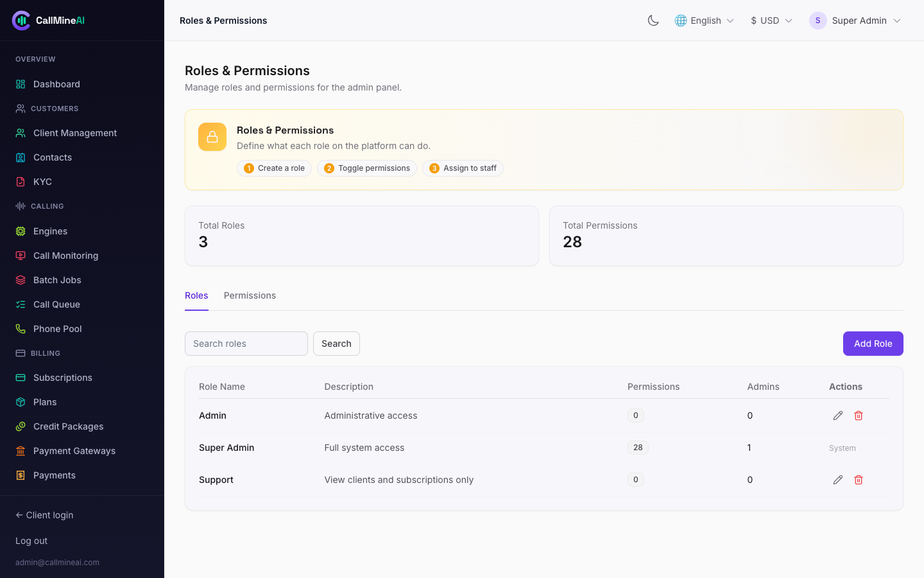
Task: Open the USD currency dropdown
Action: pyautogui.click(x=771, y=21)
